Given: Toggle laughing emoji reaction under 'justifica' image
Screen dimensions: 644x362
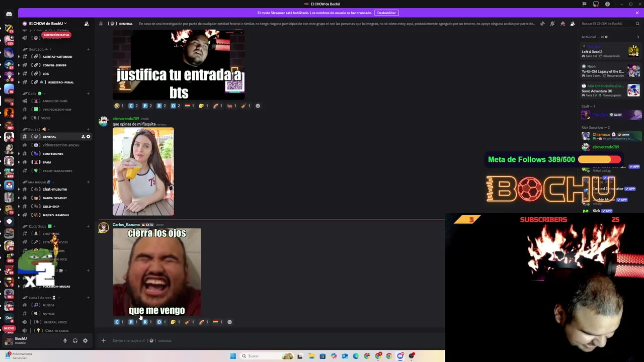Looking at the screenshot, I should click(x=119, y=106).
